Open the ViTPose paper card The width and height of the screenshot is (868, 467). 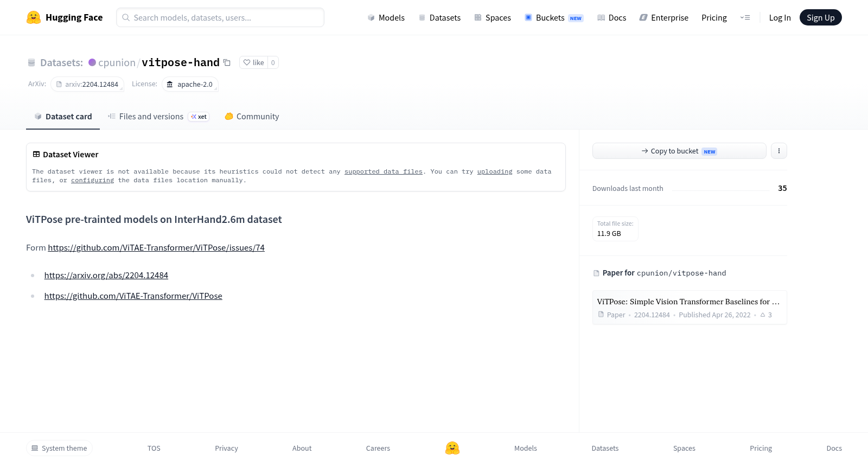click(x=690, y=307)
